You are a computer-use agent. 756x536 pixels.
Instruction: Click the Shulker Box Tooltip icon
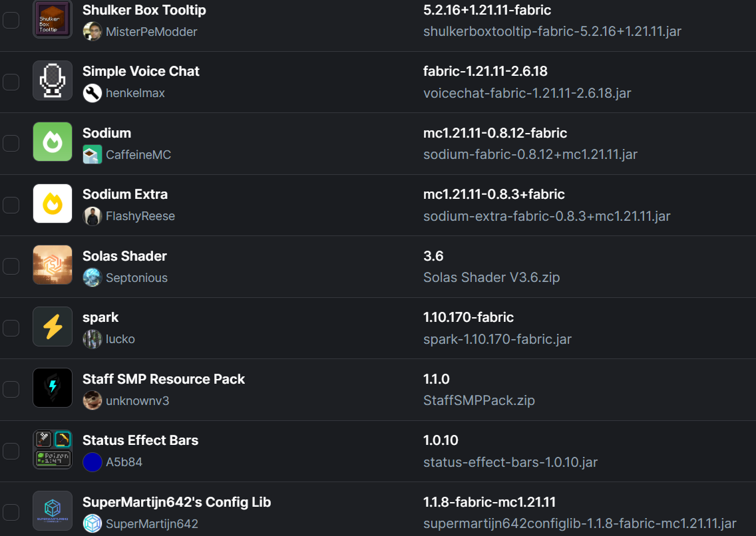pyautogui.click(x=53, y=19)
